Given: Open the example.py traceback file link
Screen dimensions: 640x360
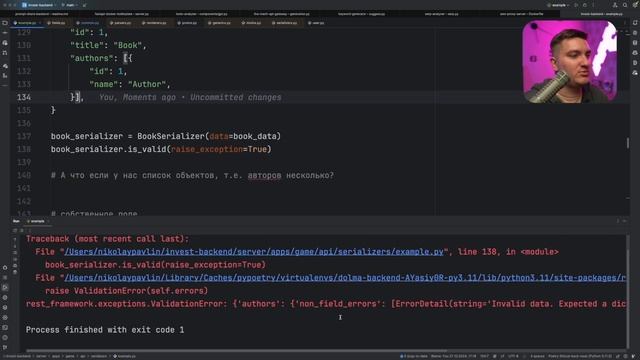Looking at the screenshot, I should pyautogui.click(x=254, y=252).
